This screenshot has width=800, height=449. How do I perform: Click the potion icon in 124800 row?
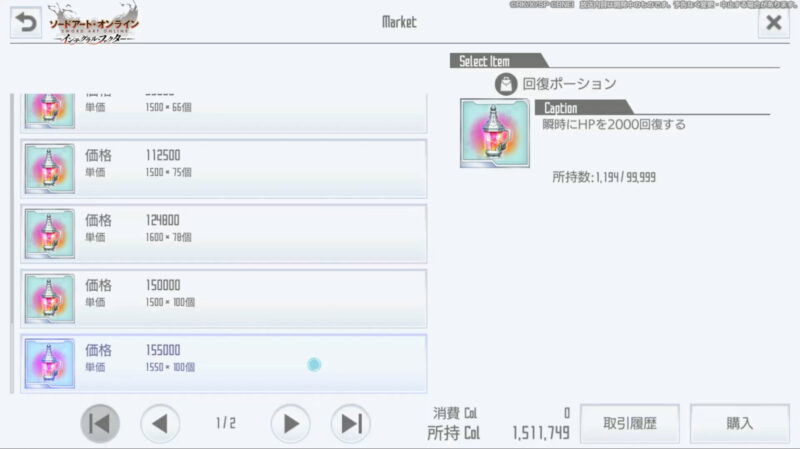(49, 234)
